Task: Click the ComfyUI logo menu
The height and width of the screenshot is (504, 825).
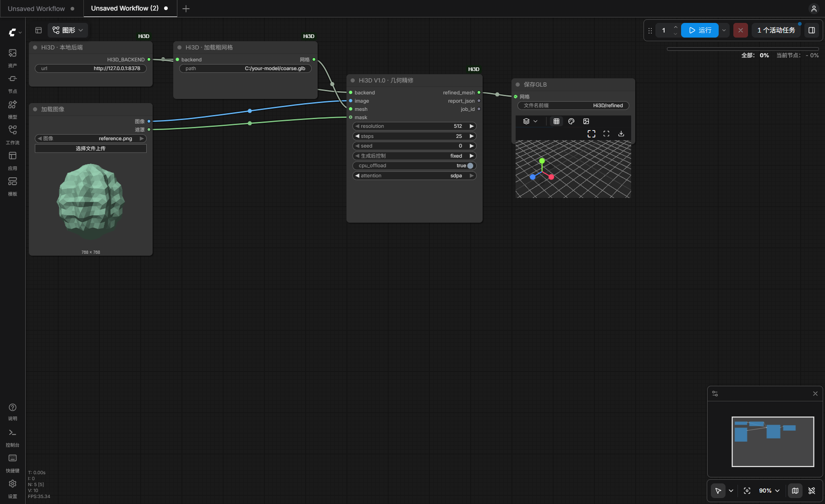Action: [15, 32]
